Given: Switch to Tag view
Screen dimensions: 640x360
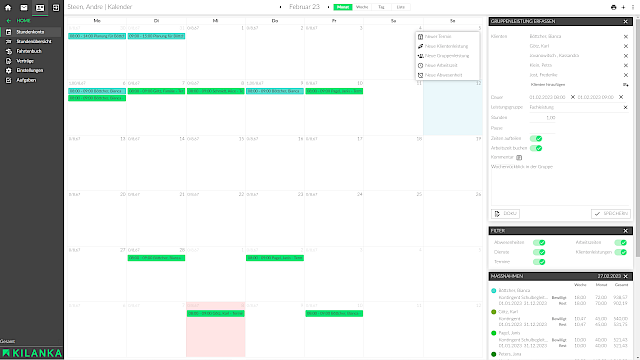Looking at the screenshot, I should tap(381, 7).
